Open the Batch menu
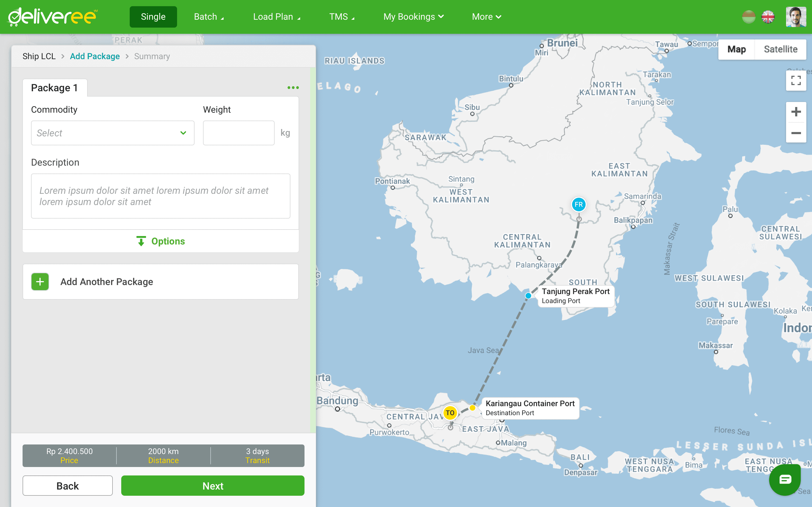 [208, 17]
